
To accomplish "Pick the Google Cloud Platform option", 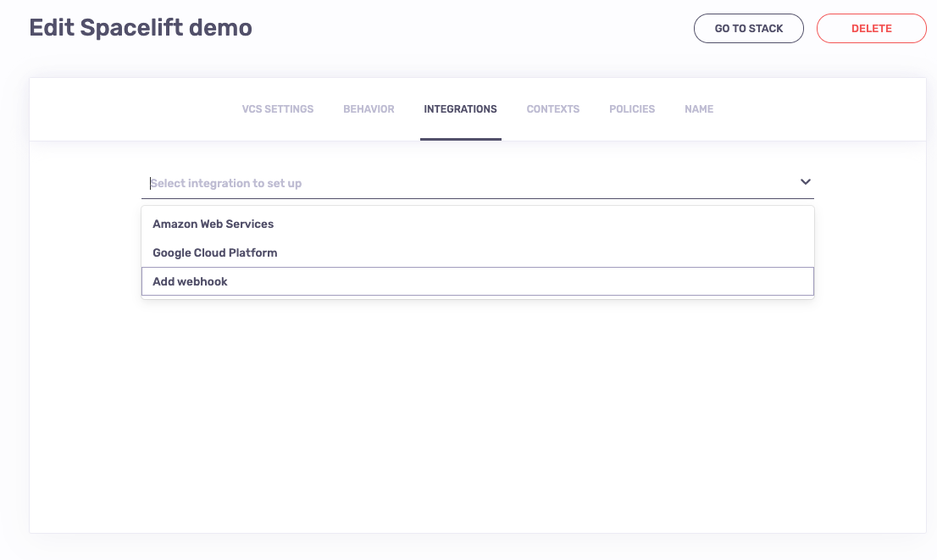I will click(x=215, y=253).
